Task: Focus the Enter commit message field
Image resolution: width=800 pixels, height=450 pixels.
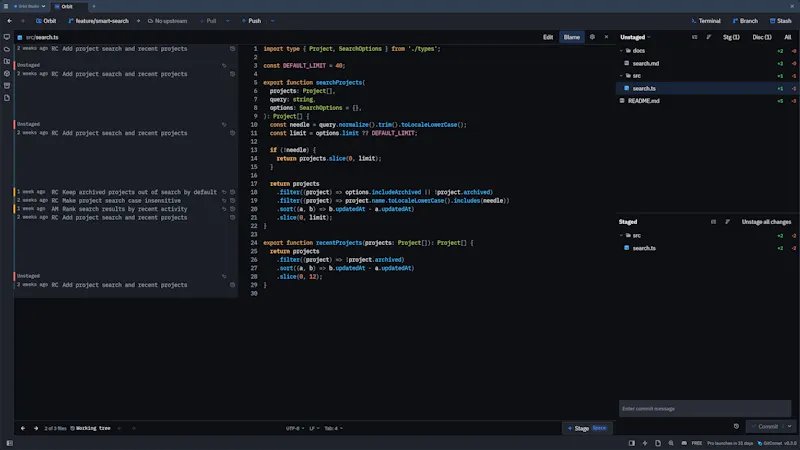Action: 705,409
